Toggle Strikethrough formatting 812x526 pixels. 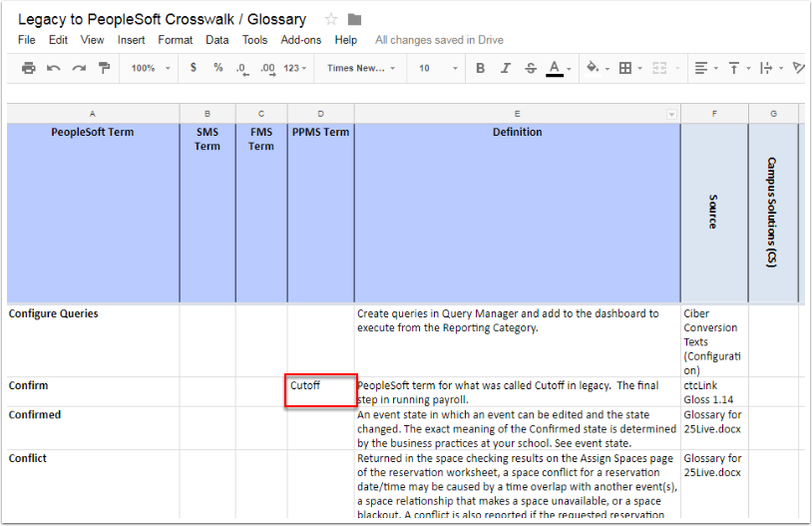(531, 68)
